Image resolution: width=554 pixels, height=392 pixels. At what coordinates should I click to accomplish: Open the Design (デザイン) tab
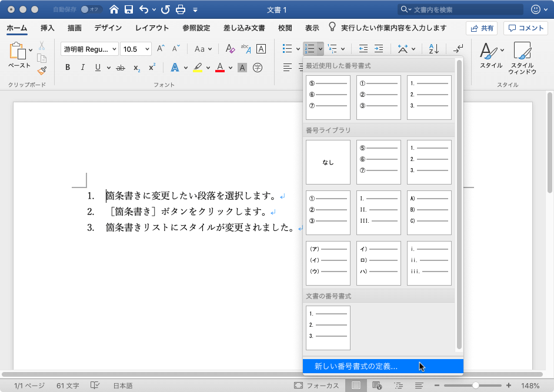(108, 28)
